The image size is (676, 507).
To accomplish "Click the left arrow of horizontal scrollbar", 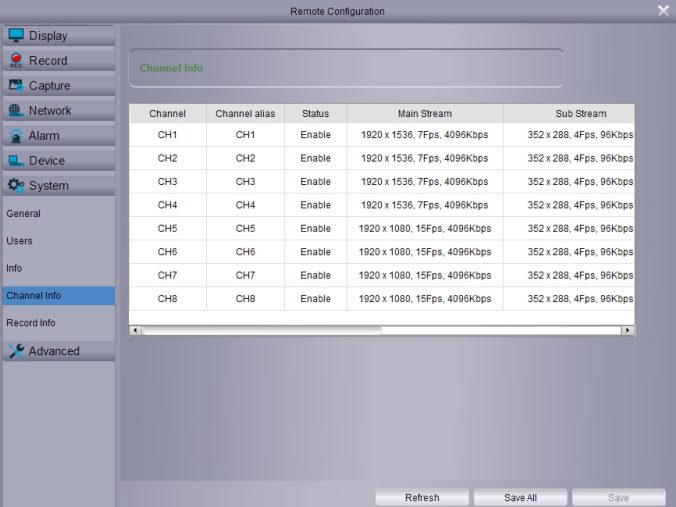I will (x=135, y=330).
